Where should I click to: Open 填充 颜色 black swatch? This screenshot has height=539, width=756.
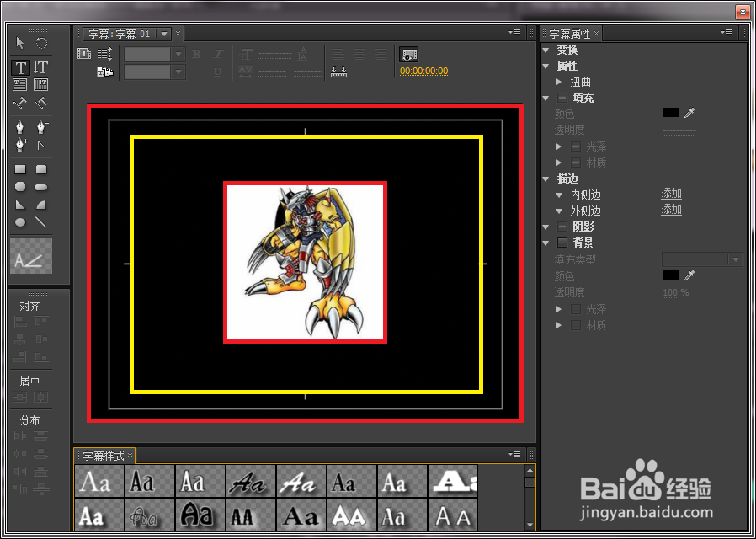click(671, 113)
